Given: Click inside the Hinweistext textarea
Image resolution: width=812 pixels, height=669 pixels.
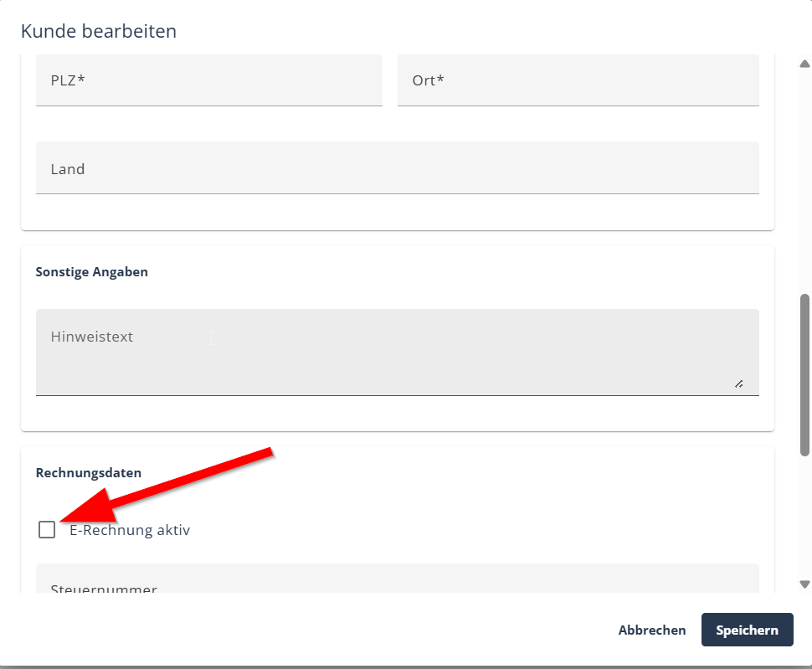Looking at the screenshot, I should pyautogui.click(x=397, y=352).
